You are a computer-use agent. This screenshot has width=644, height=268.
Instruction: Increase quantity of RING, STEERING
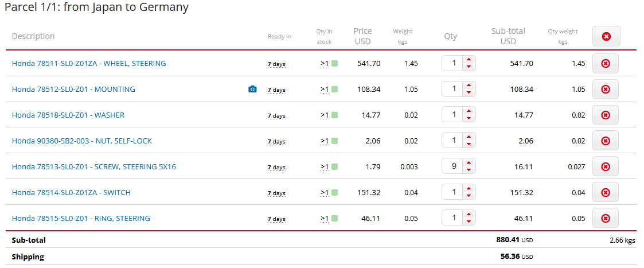point(469,215)
